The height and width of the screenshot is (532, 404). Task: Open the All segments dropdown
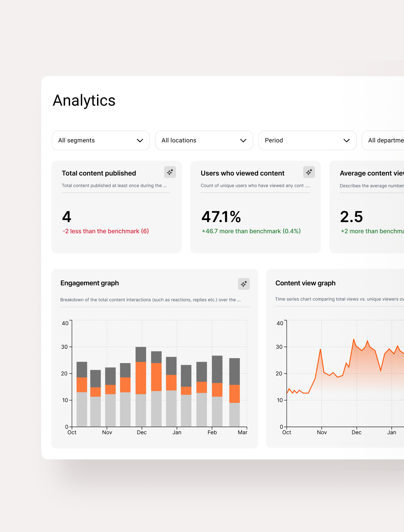pyautogui.click(x=101, y=140)
